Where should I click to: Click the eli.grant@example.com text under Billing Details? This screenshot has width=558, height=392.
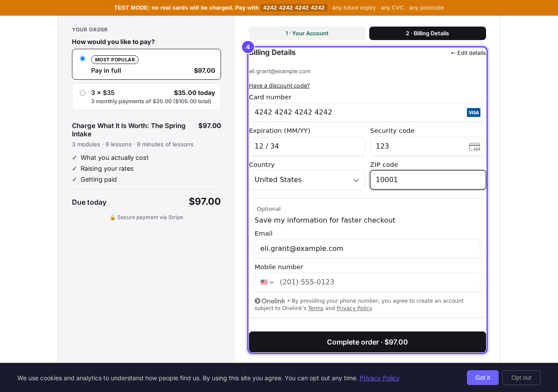click(x=279, y=71)
